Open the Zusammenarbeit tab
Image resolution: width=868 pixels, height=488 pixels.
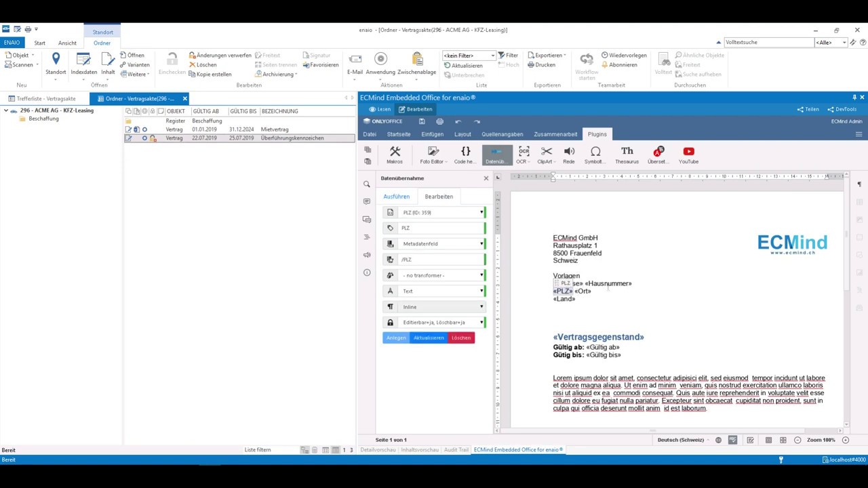coord(555,134)
